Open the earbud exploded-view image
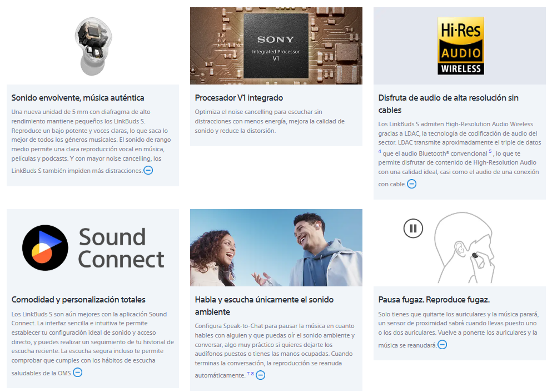 tap(93, 46)
